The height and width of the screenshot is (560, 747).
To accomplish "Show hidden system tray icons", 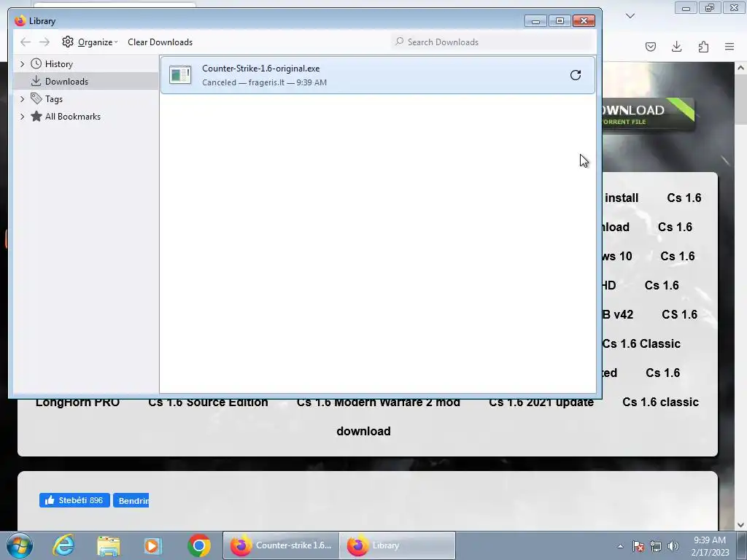I will pos(620,546).
